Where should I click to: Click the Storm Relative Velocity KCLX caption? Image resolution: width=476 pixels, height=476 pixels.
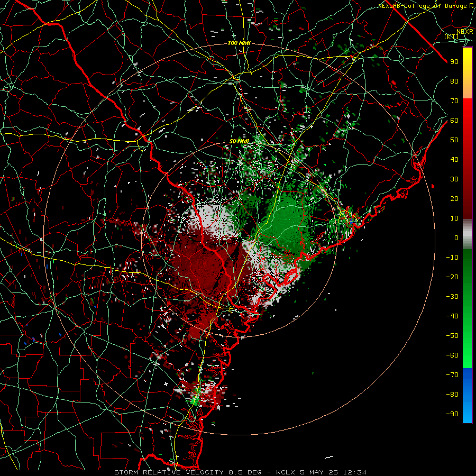240,472
